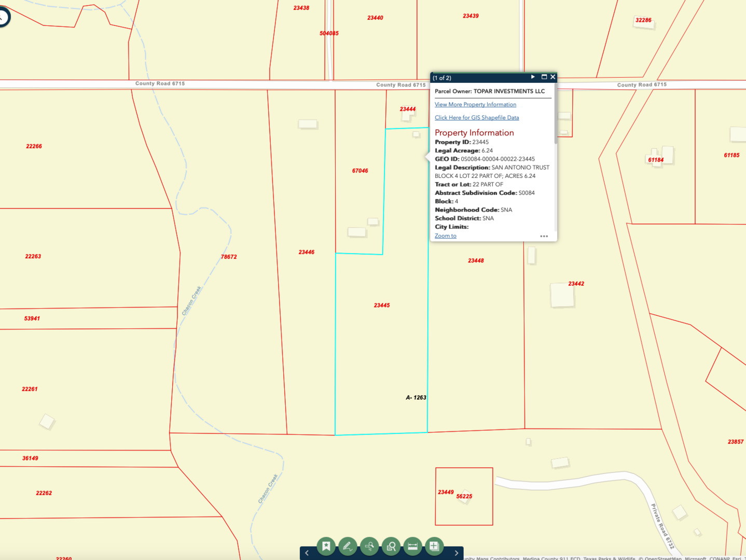This screenshot has height=560, width=746.
Task: Select parcel 23448 on the map
Action: (x=476, y=311)
